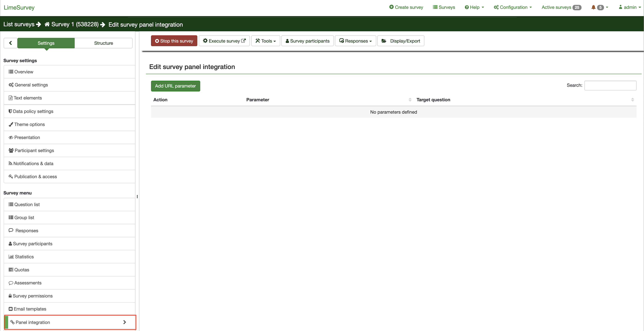Click the LimeSurvey logo link
644x331 pixels.
[x=19, y=7]
